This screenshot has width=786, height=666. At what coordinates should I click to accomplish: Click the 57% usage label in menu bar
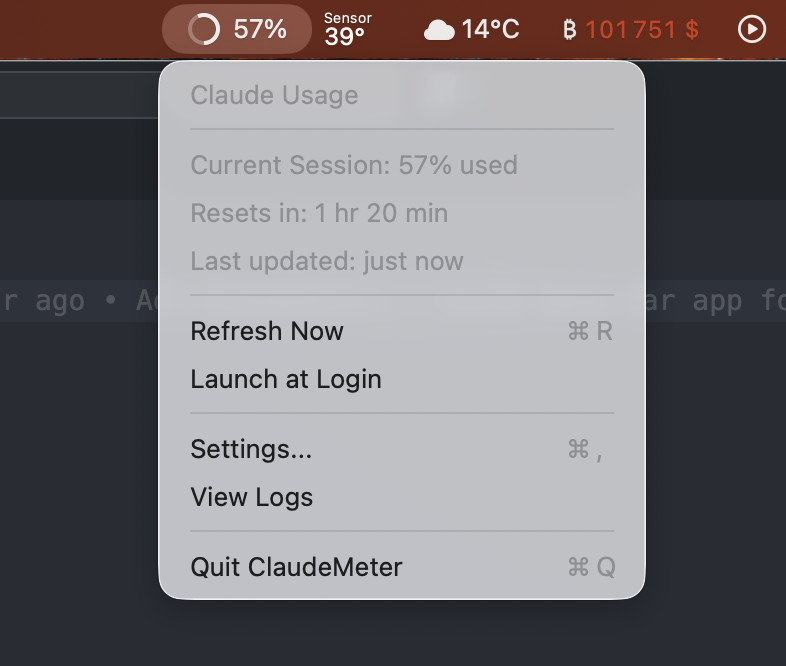260,29
